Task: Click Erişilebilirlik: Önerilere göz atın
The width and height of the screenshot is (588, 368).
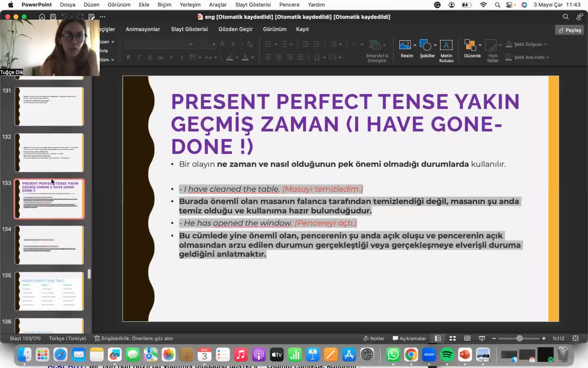Action: [x=134, y=338]
